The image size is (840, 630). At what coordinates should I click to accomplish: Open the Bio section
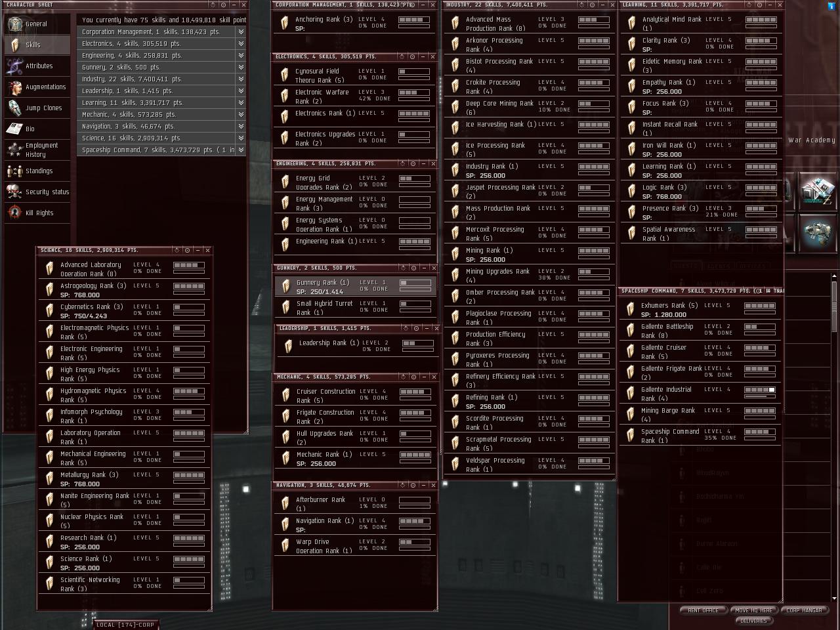(x=37, y=129)
